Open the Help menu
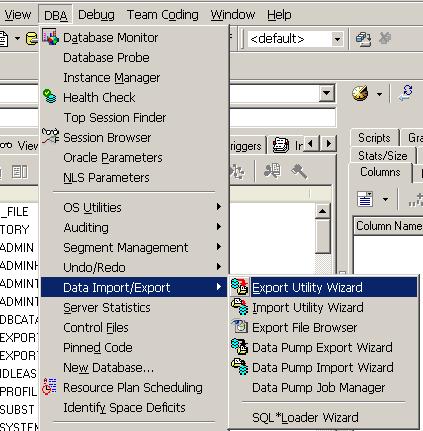This screenshot has width=423, height=431. click(279, 15)
